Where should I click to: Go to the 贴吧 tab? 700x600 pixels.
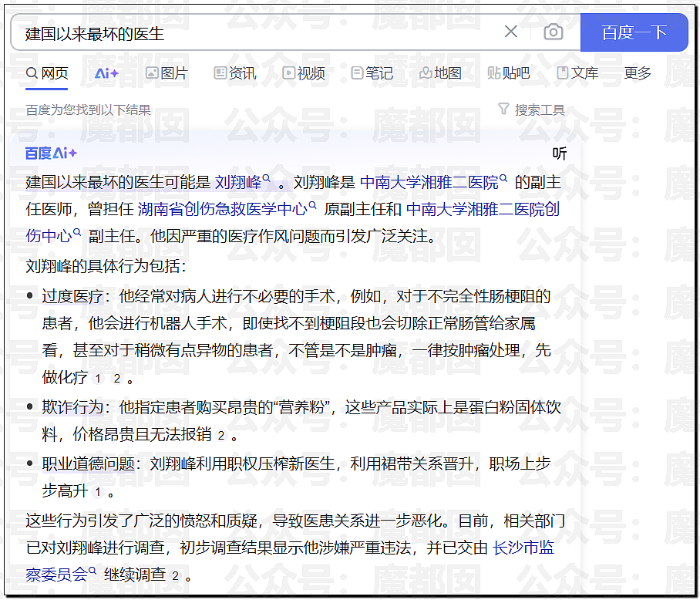tap(509, 72)
